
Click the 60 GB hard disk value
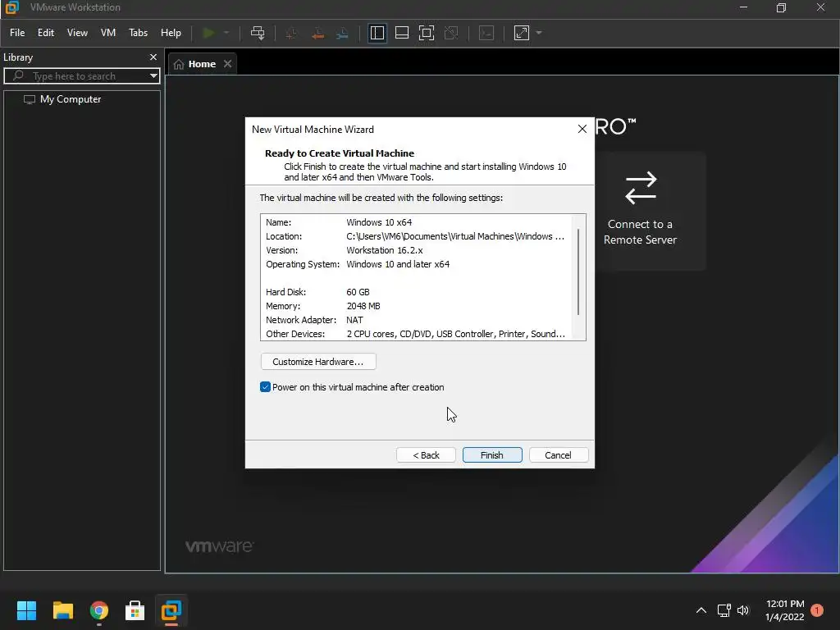[x=358, y=292]
